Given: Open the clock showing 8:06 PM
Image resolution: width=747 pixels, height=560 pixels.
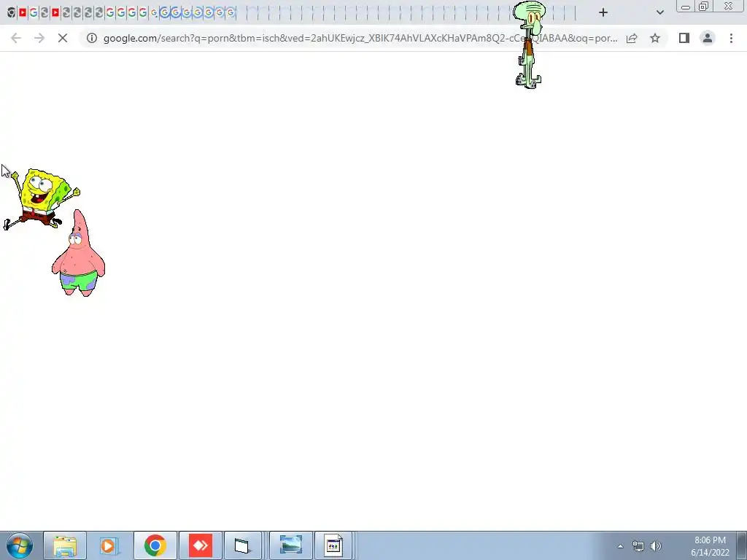Looking at the screenshot, I should [x=710, y=546].
